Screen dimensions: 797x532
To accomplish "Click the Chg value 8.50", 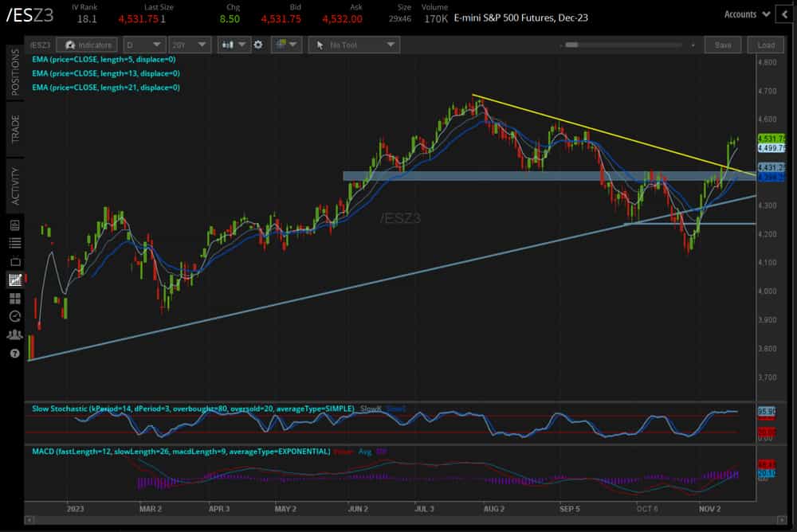I will coord(230,19).
